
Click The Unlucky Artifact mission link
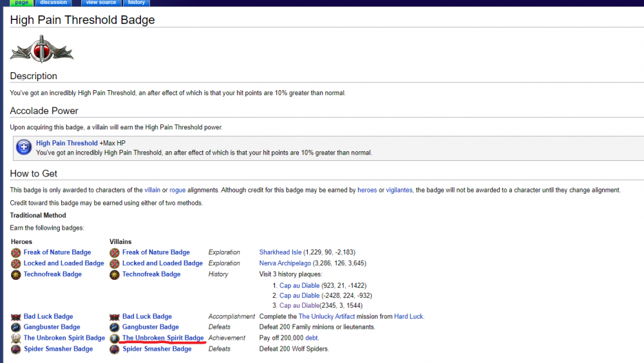(328, 317)
